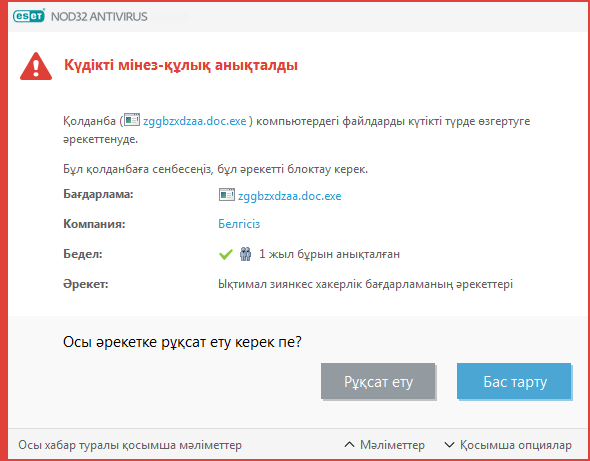Click the users reputation icon in the Бедел row
This screenshot has width=590, height=461.
click(x=245, y=255)
